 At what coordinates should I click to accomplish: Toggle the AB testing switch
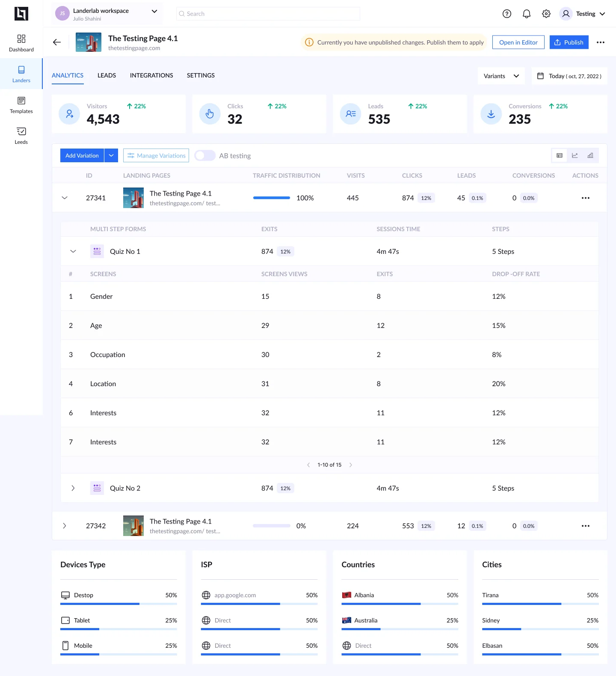coord(205,155)
